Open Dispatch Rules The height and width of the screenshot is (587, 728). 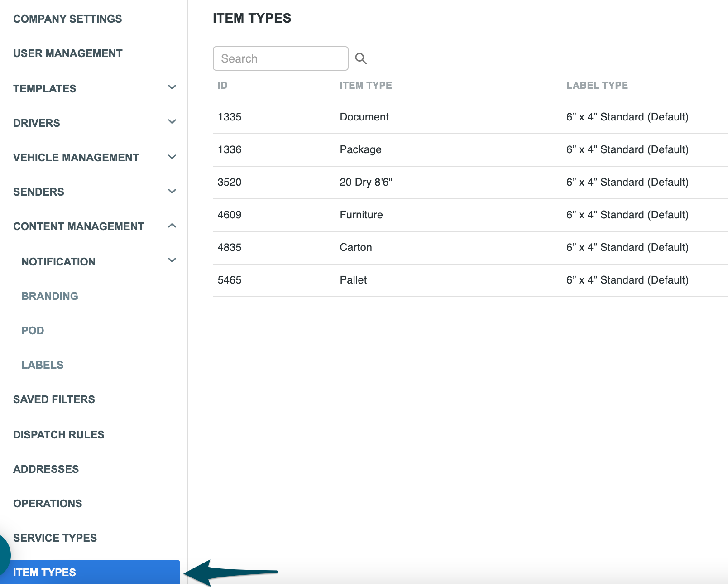click(x=59, y=435)
